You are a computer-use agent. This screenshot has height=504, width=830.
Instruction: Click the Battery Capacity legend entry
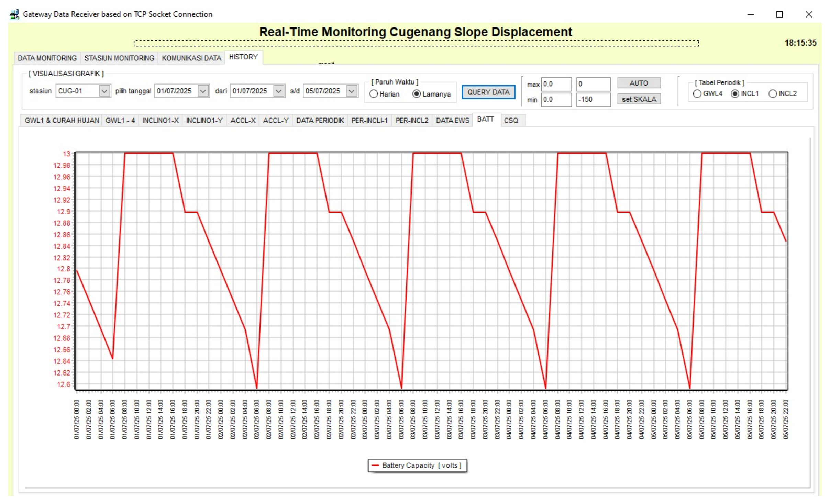(x=417, y=466)
